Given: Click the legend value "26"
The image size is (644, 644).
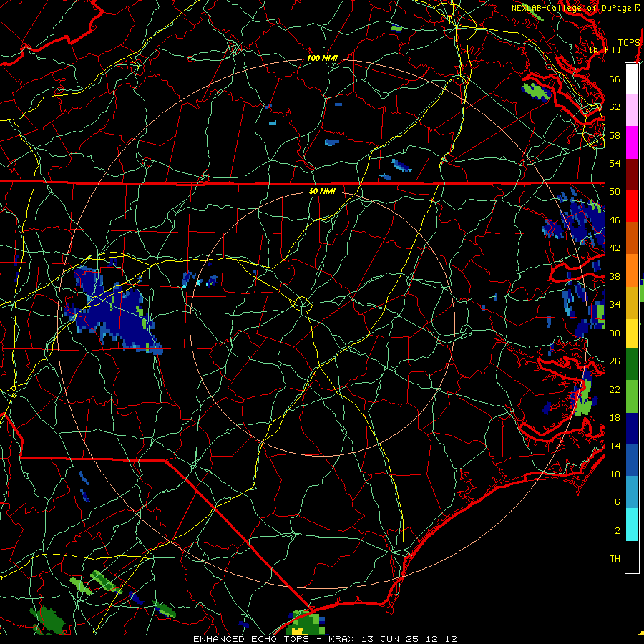Looking at the screenshot, I should pyautogui.click(x=615, y=361).
